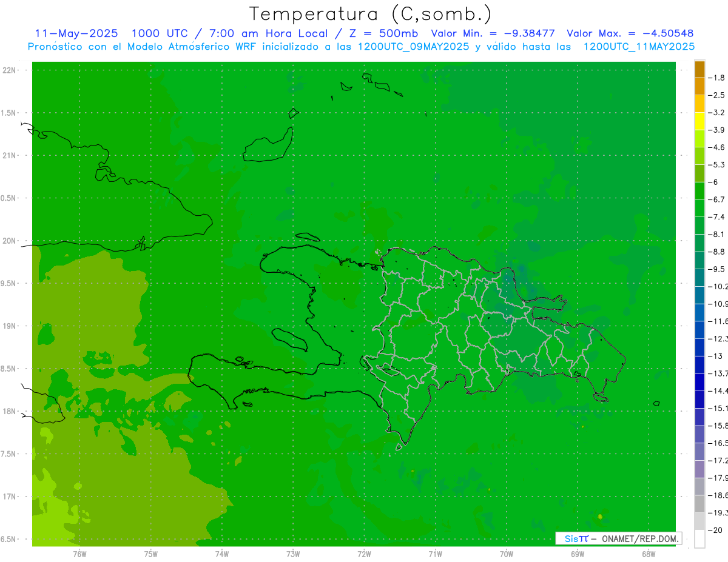Click the '-3.9' color scale label
The width and height of the screenshot is (728, 562).
[x=717, y=130]
